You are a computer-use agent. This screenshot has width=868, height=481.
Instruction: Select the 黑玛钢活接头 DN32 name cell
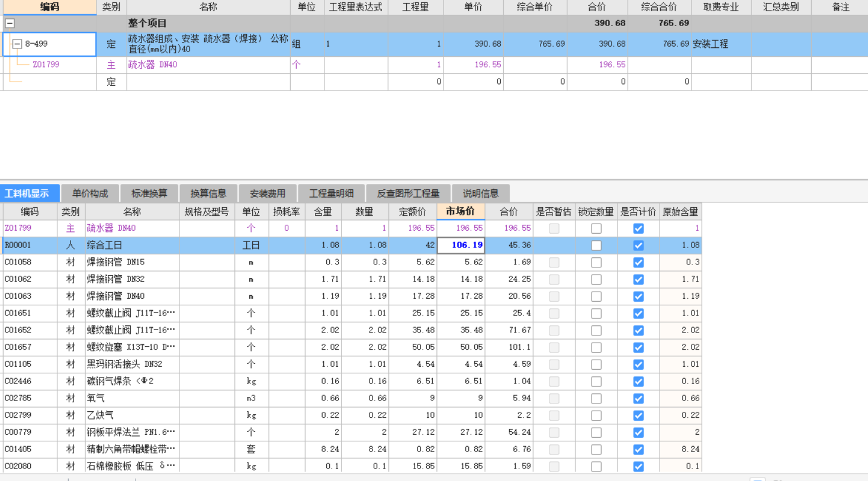132,364
